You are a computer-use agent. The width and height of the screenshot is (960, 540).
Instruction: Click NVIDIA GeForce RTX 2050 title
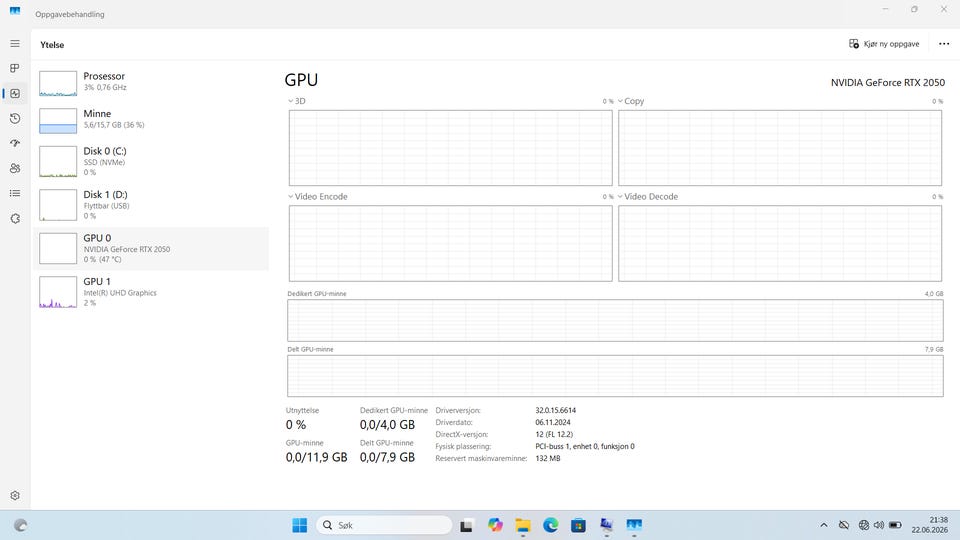(x=888, y=82)
